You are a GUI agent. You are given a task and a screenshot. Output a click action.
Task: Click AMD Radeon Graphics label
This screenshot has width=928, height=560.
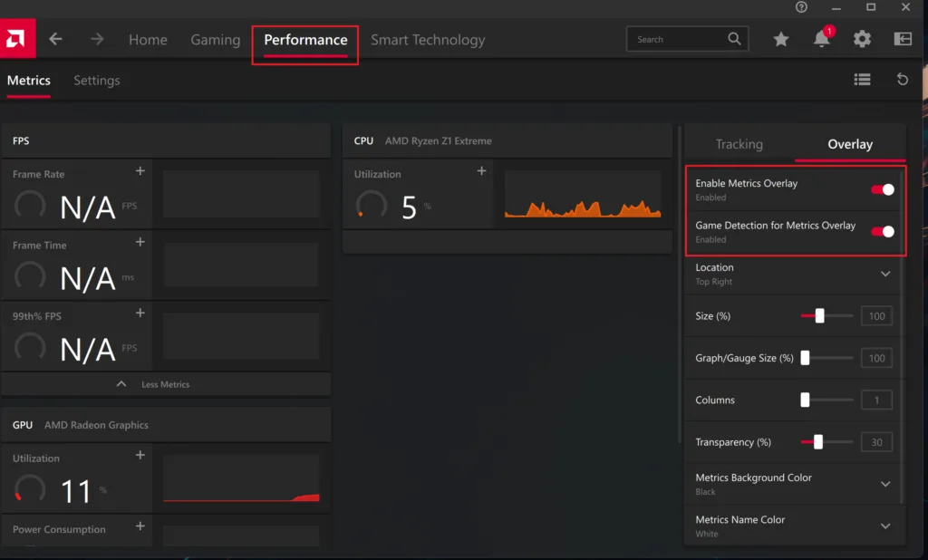click(96, 425)
